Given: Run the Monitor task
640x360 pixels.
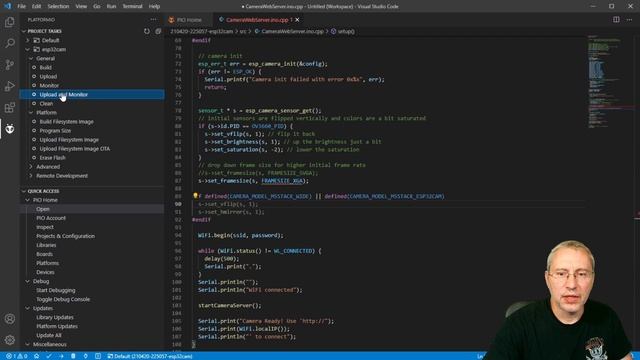Looking at the screenshot, I should click(49, 85).
